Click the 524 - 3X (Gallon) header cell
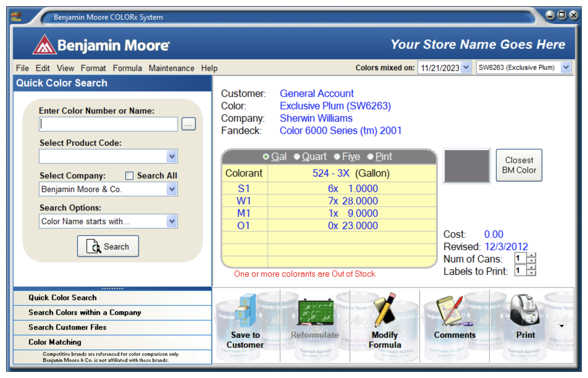Screen dimensions: 588x378 pyautogui.click(x=351, y=173)
